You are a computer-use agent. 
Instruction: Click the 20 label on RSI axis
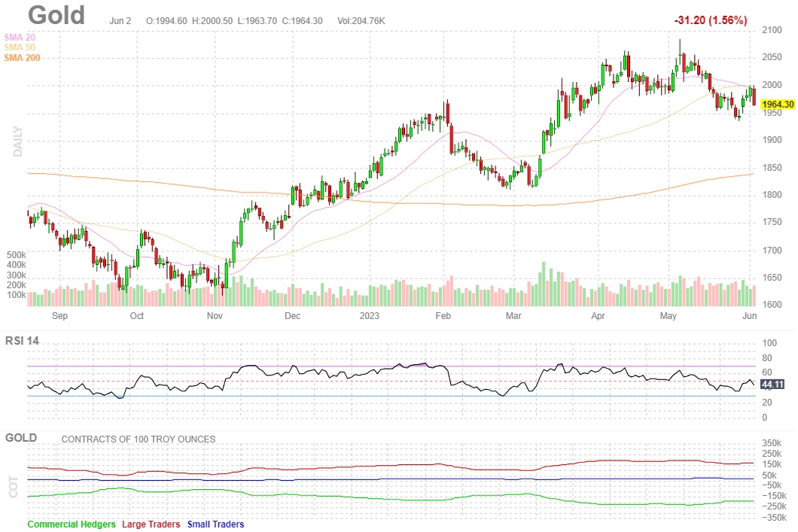767,403
